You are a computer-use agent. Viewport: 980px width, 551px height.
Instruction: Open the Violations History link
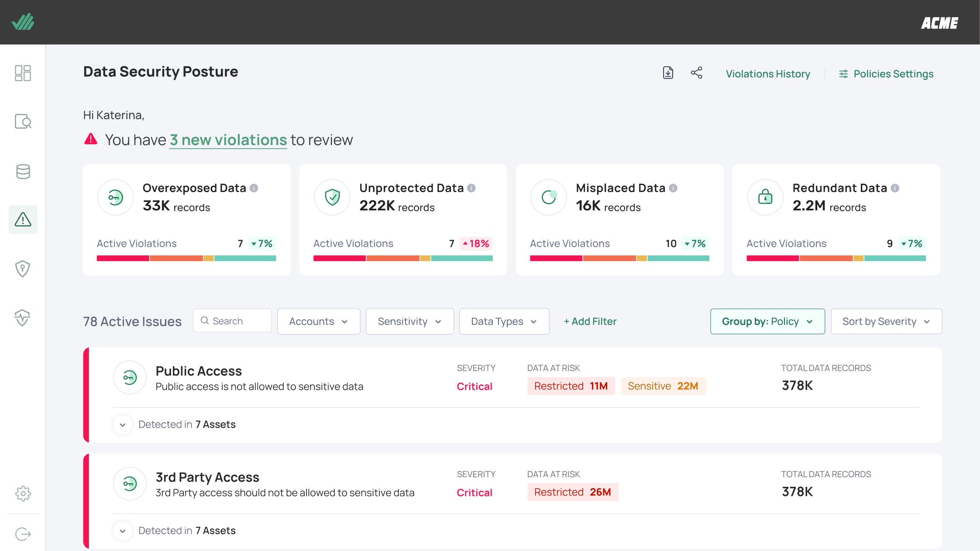768,74
